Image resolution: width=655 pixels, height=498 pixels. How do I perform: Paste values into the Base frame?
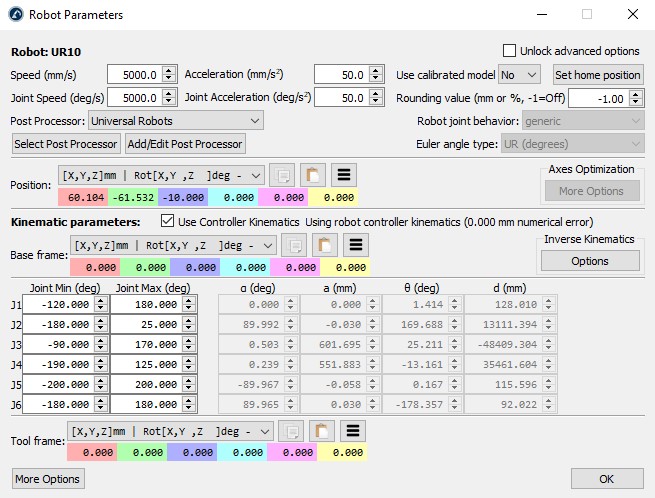[324, 245]
